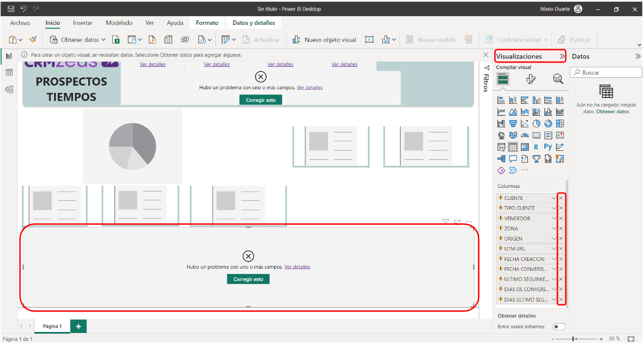644x345 pixels.
Task: Select the gauge visual
Action: tap(525, 135)
